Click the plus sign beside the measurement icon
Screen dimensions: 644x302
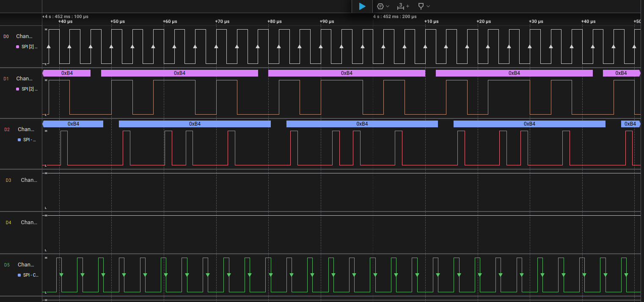pyautogui.click(x=407, y=6)
